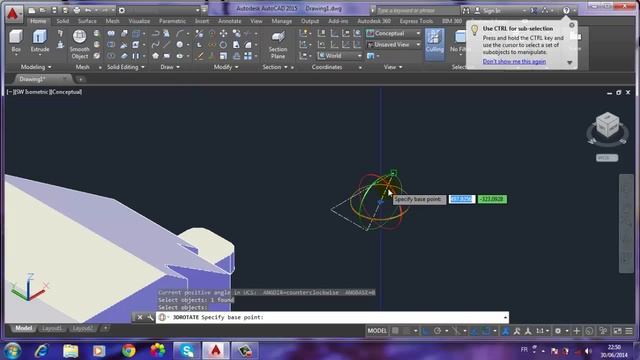The height and width of the screenshot is (360, 640).
Task: Close the CTRL sub-selection tooltip
Action: [571, 25]
